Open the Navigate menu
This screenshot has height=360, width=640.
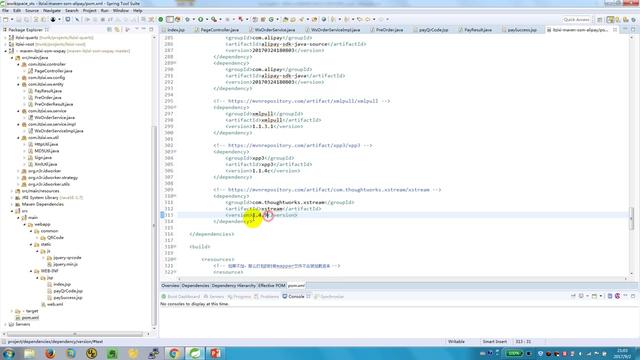coord(52,11)
